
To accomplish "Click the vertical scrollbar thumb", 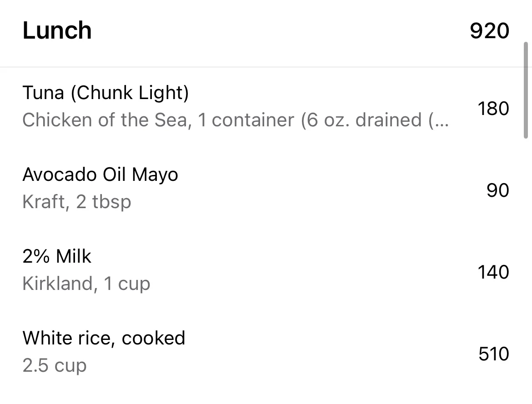I will coord(526,90).
